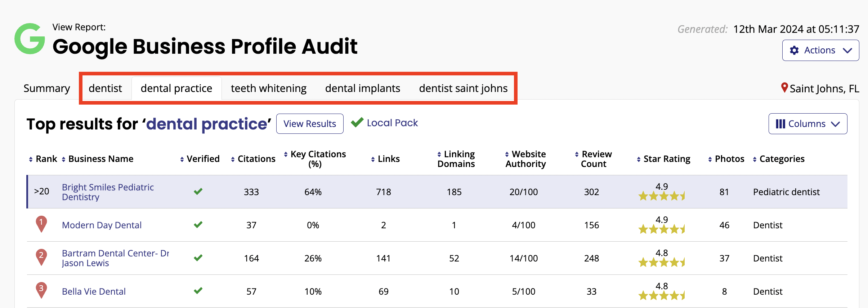Open Bartram Dental Center- Dr Jason Lewis link
Screen dimensions: 868x308
click(115, 258)
